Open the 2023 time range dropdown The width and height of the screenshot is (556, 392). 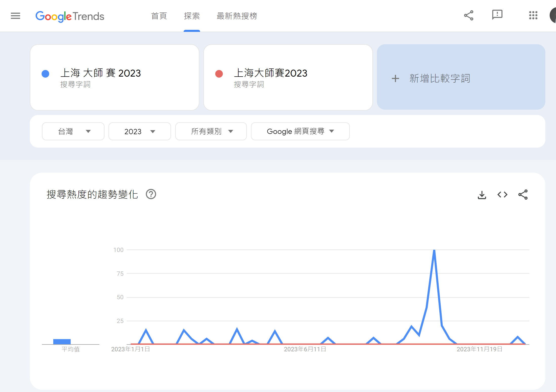coord(140,131)
